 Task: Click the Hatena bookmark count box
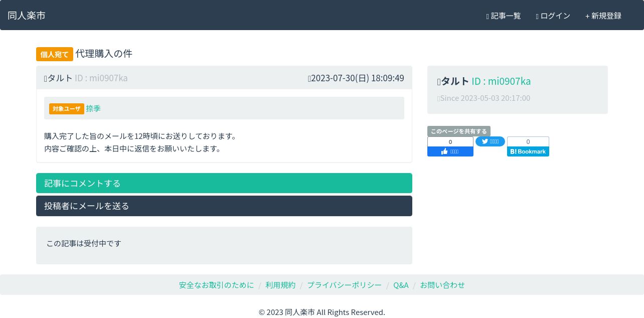pyautogui.click(x=528, y=141)
